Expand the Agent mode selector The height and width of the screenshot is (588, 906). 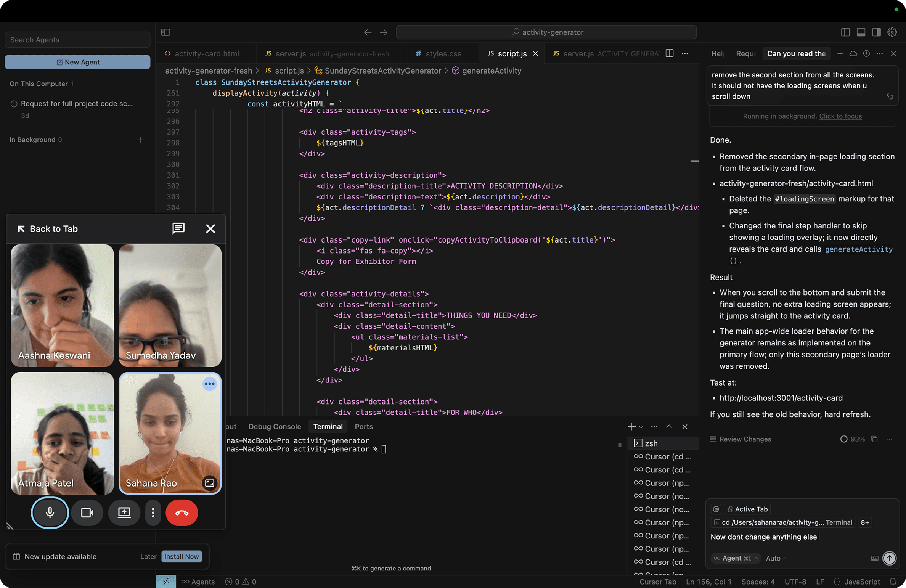(x=736, y=558)
